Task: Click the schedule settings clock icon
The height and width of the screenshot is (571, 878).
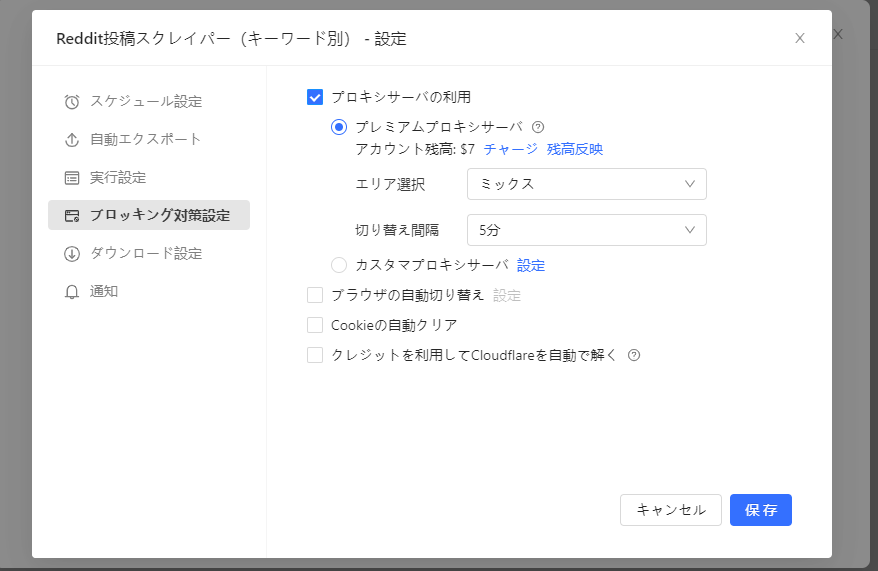Action: point(72,102)
